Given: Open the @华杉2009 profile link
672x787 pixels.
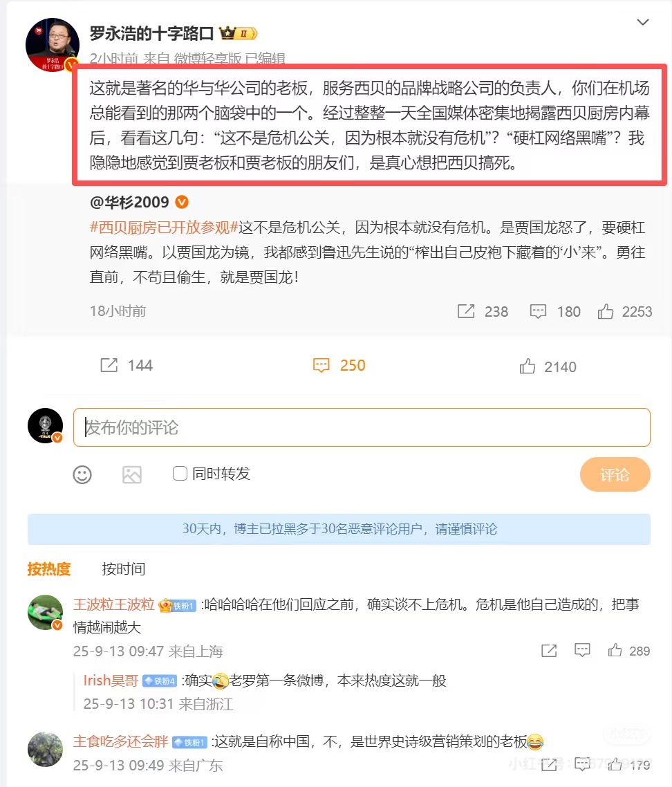Looking at the screenshot, I should (129, 202).
